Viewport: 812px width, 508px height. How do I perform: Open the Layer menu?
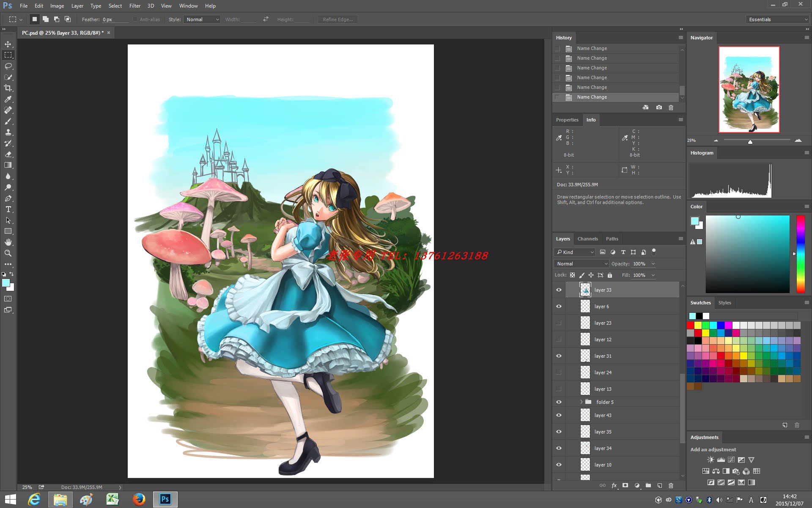click(x=77, y=6)
